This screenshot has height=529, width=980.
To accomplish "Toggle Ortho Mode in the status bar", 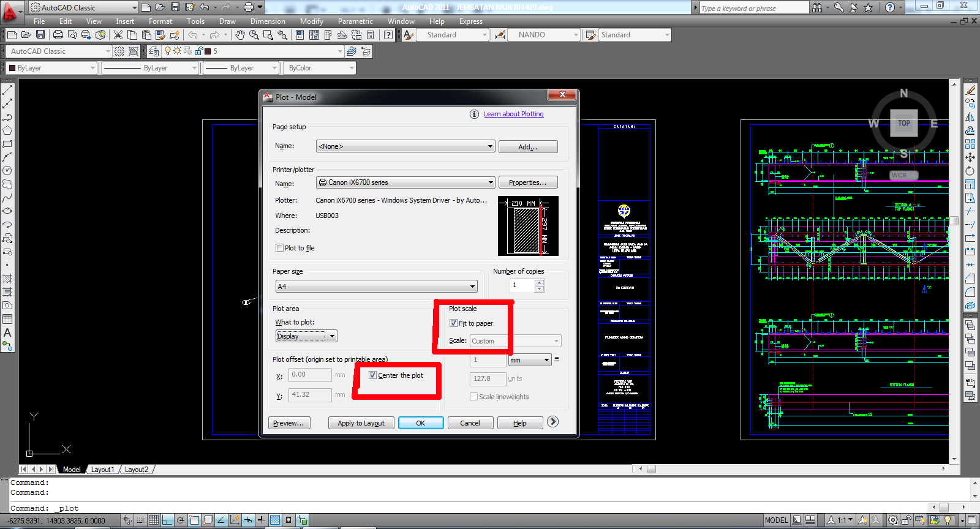I will click(x=167, y=520).
